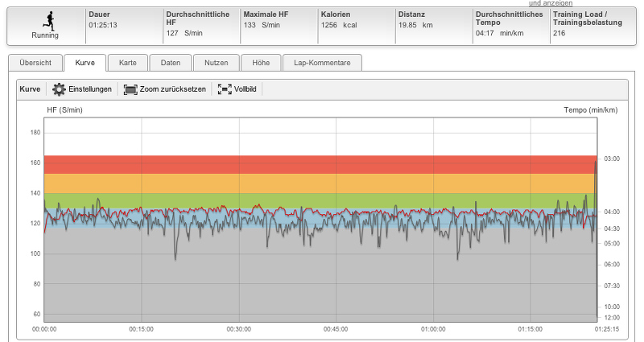The image size is (644, 342).
Task: Click the 00:15:00 time axis label
Action: point(142,329)
